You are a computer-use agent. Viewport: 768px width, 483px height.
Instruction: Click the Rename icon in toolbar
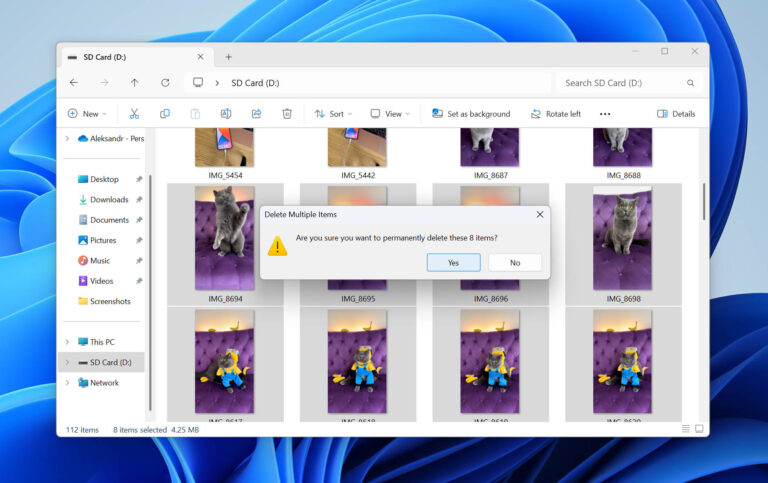coord(226,114)
